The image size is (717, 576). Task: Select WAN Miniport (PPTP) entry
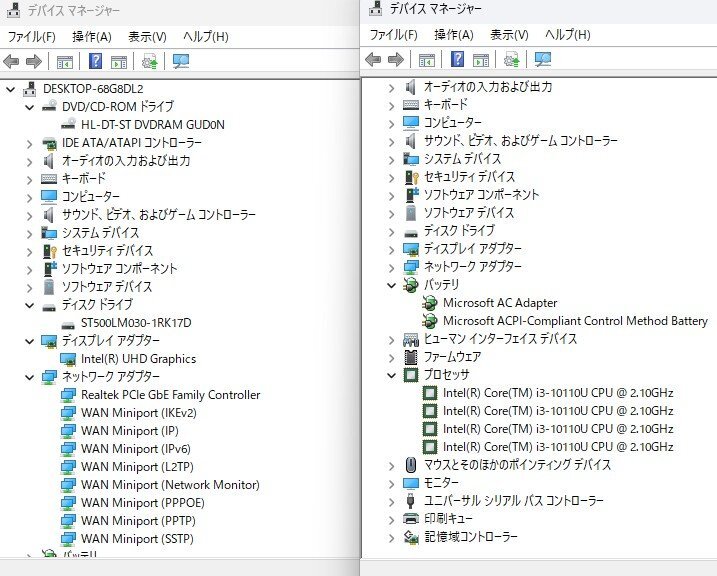tap(138, 521)
